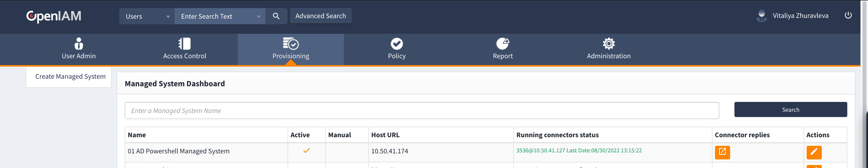Click Active checkmark for AD Powershell system
Screen dimensions: 868x168
pos(306,151)
